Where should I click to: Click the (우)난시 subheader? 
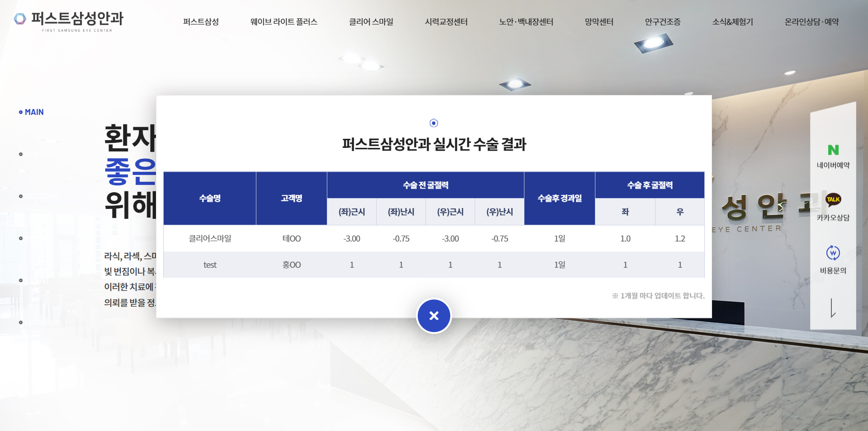(x=500, y=212)
